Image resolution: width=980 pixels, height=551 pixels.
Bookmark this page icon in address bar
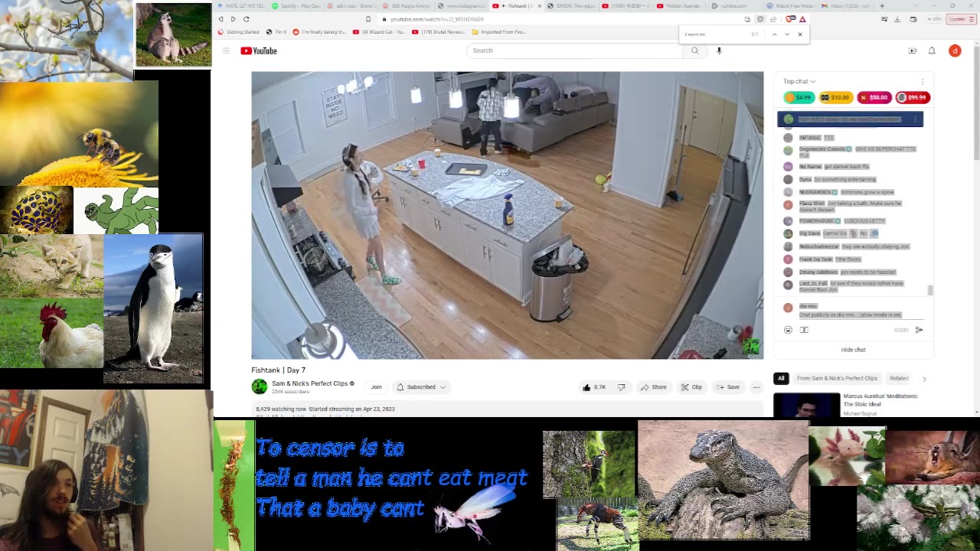click(x=368, y=19)
